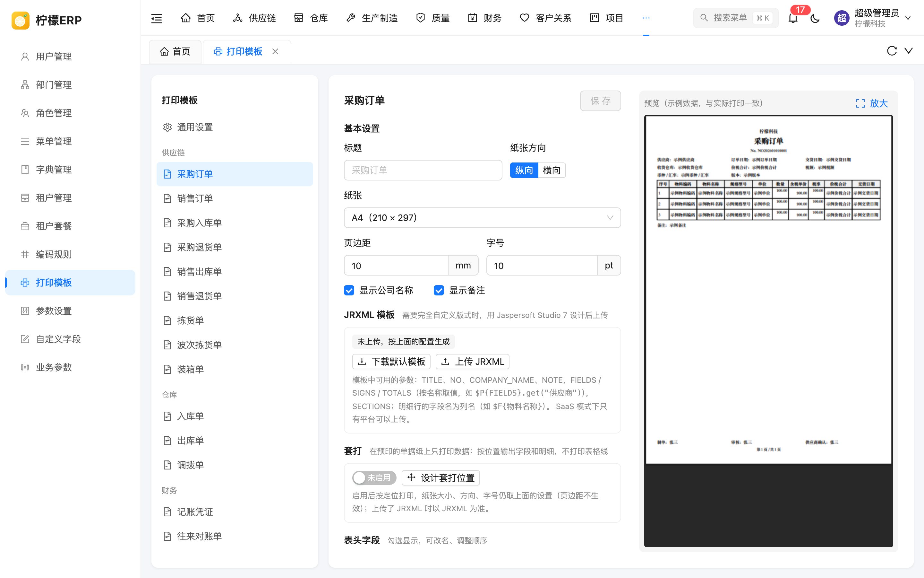Click the refresh page icon
Image resolution: width=924 pixels, height=578 pixels.
pos(892,51)
